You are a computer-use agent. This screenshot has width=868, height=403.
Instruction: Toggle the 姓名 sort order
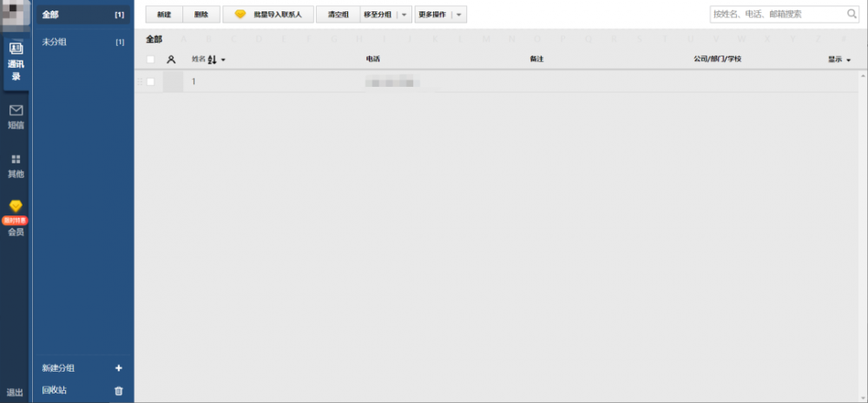(x=212, y=59)
